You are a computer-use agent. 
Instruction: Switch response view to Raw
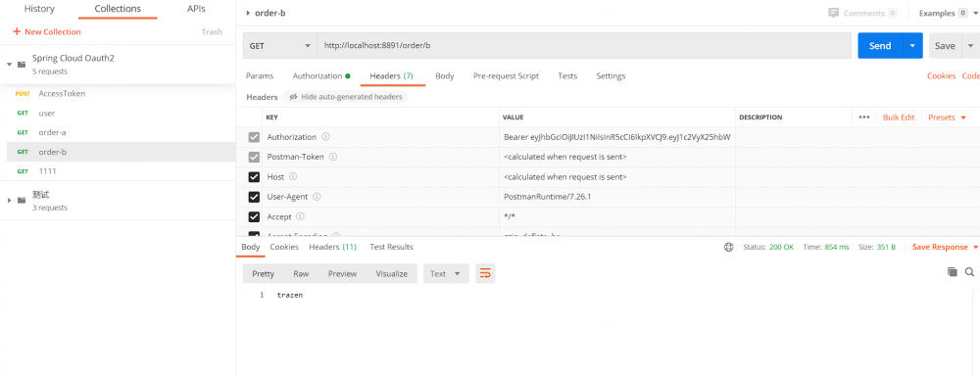click(301, 273)
